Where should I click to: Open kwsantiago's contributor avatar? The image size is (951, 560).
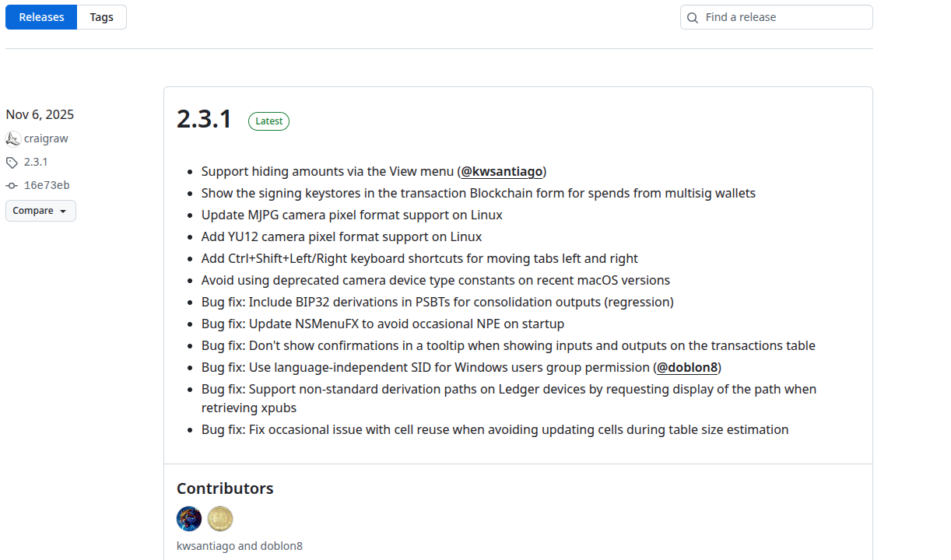click(189, 519)
